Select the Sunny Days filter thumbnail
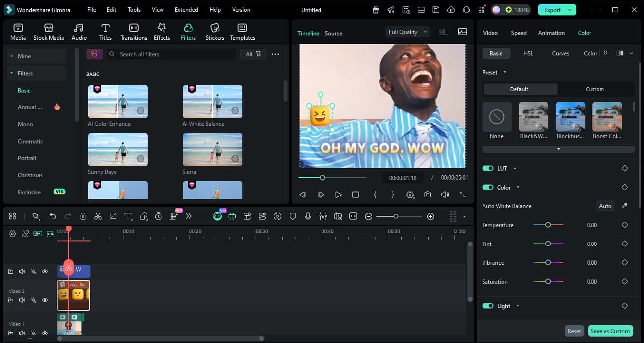Image resolution: width=644 pixels, height=343 pixels. pyautogui.click(x=117, y=149)
